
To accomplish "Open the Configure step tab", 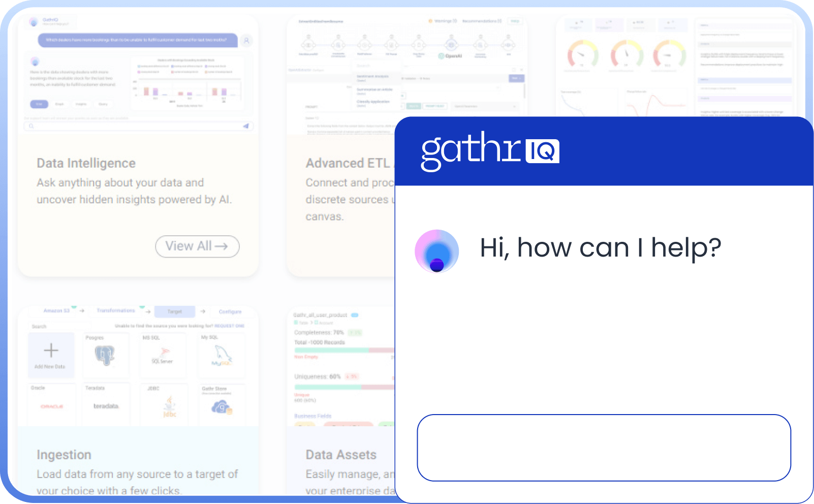I will tap(230, 311).
